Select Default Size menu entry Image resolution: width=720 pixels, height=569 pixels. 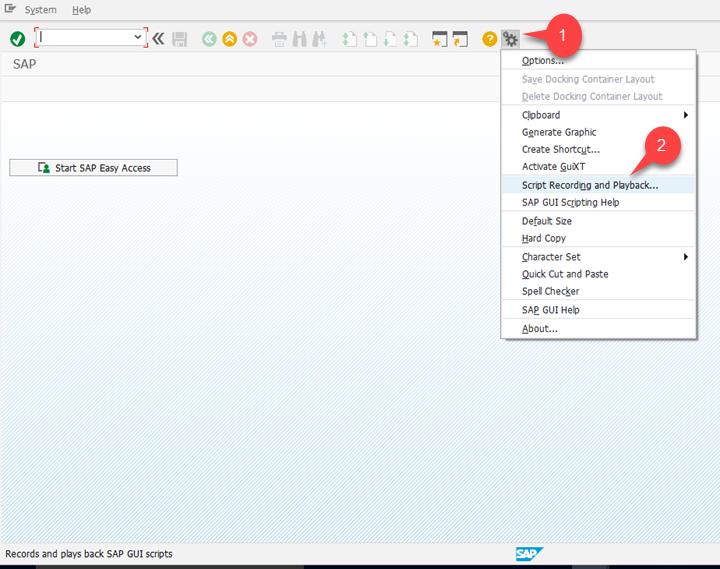[x=598, y=221]
